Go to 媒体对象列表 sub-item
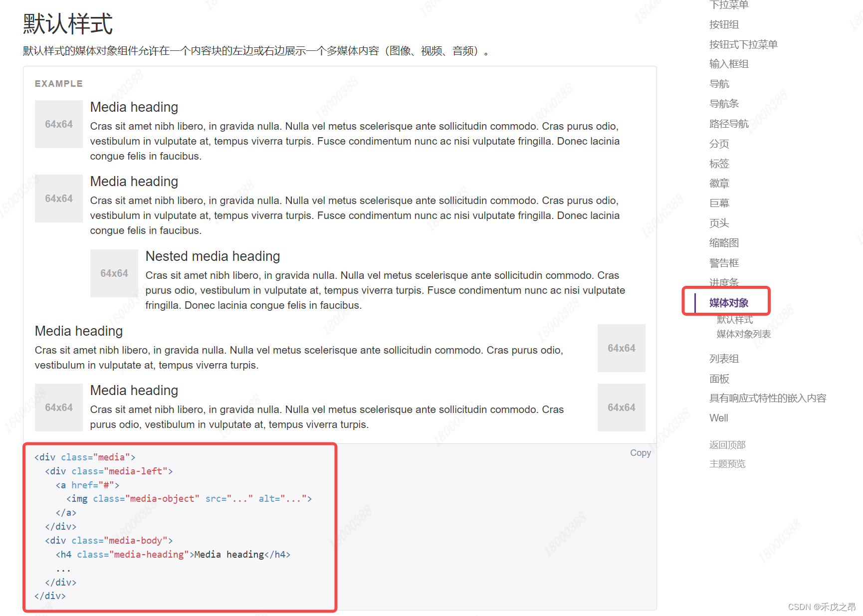863x616 pixels. point(744,334)
